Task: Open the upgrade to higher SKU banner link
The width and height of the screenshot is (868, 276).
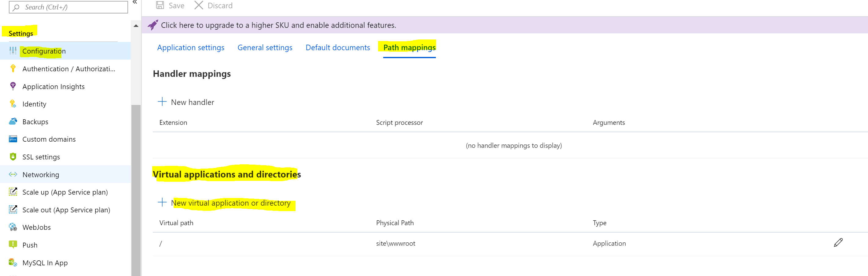Action: point(279,25)
